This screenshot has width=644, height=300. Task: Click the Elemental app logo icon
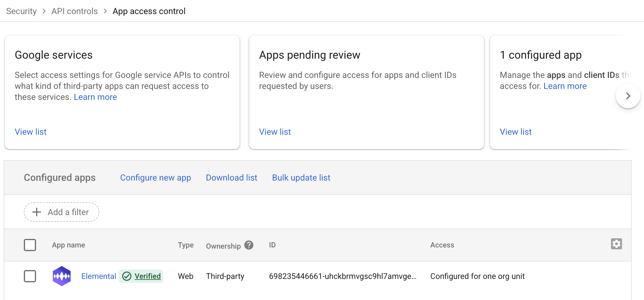pos(62,276)
